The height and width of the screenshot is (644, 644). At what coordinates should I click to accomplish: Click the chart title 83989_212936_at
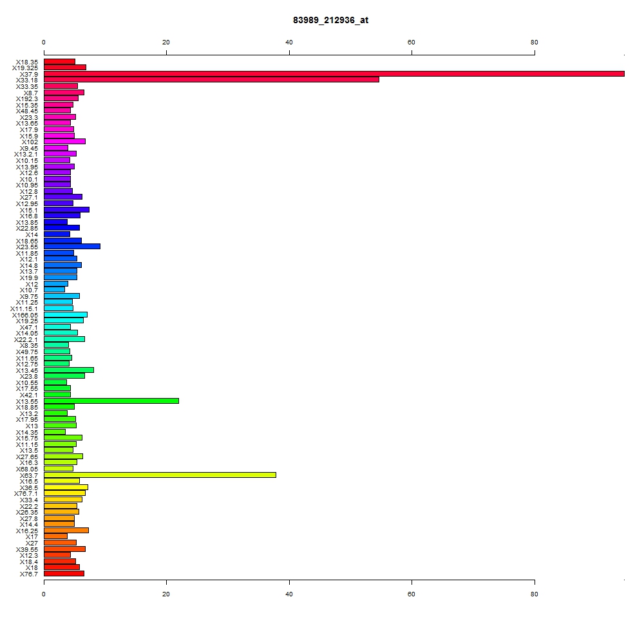tap(330, 20)
